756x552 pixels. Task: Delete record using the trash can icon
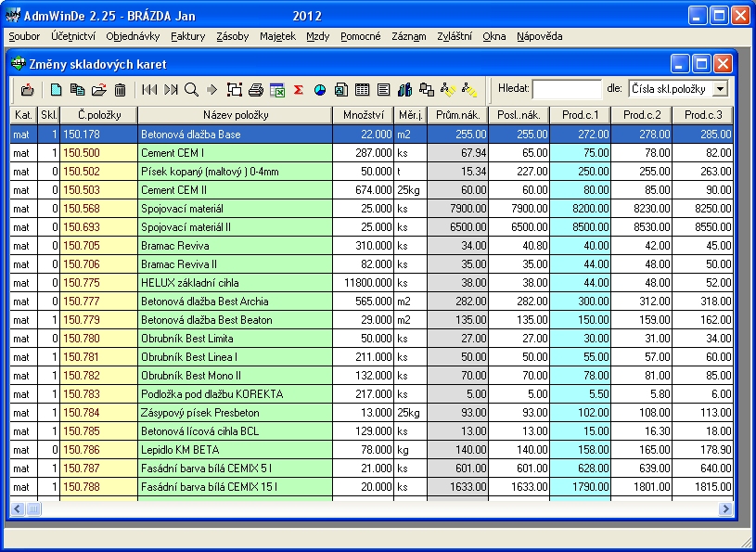(x=120, y=90)
